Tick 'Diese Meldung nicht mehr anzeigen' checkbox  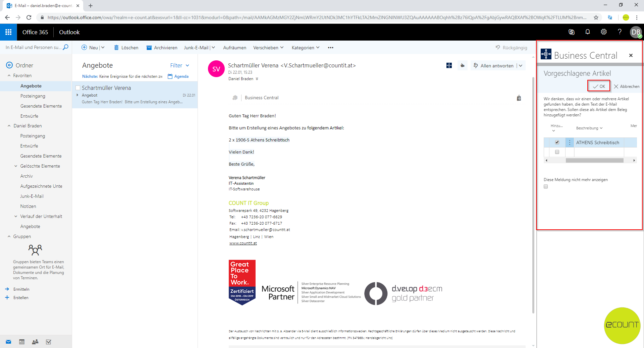(546, 186)
